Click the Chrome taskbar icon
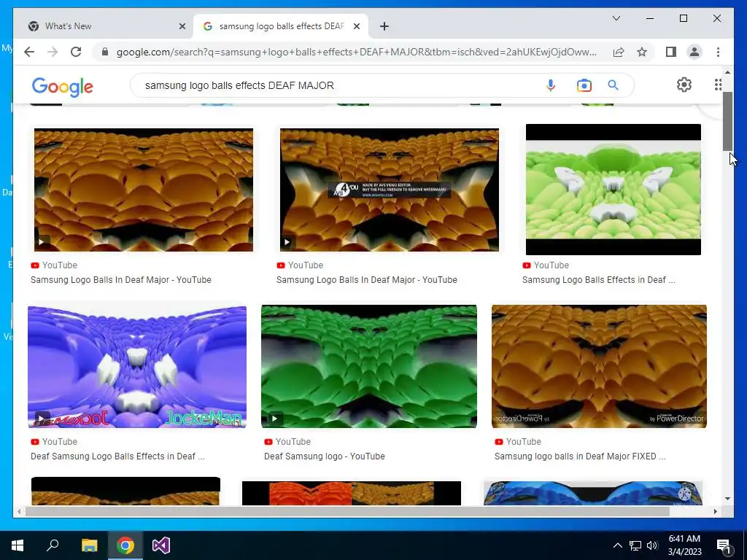The height and width of the screenshot is (560, 747). tap(125, 545)
